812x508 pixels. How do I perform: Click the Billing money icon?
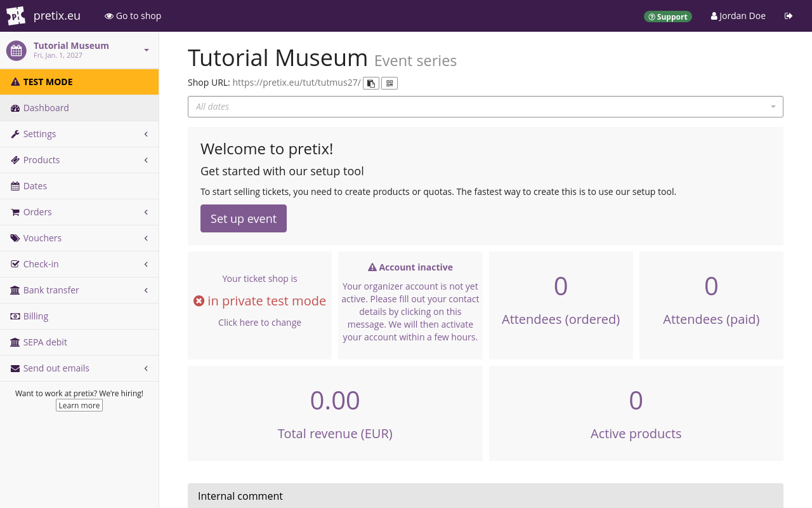tap(15, 316)
